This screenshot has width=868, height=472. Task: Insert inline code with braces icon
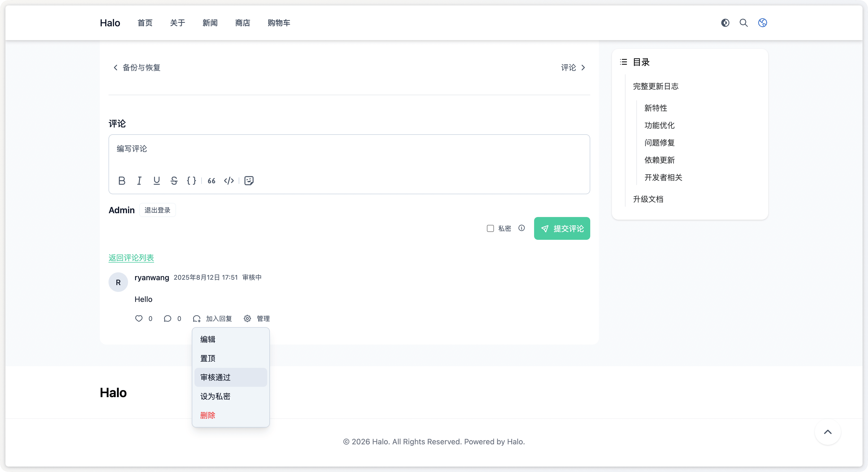click(x=192, y=181)
